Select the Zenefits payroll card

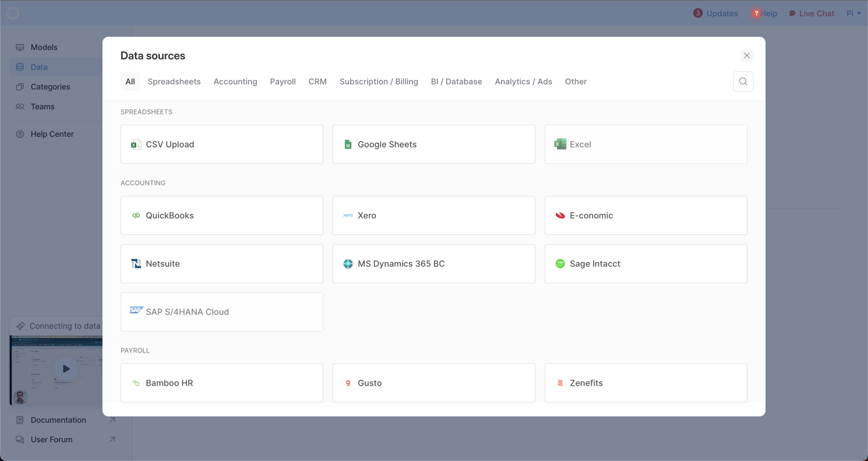pyautogui.click(x=646, y=383)
